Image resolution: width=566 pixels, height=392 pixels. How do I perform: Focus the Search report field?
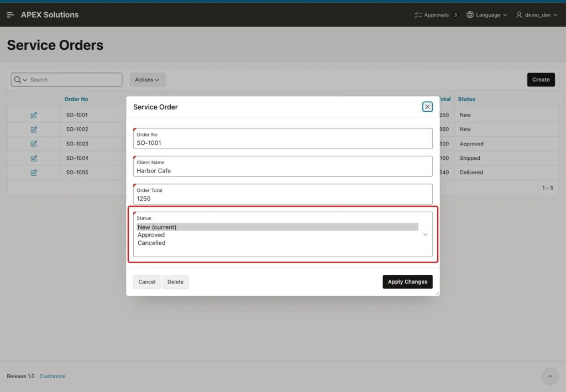pyautogui.click(x=75, y=80)
